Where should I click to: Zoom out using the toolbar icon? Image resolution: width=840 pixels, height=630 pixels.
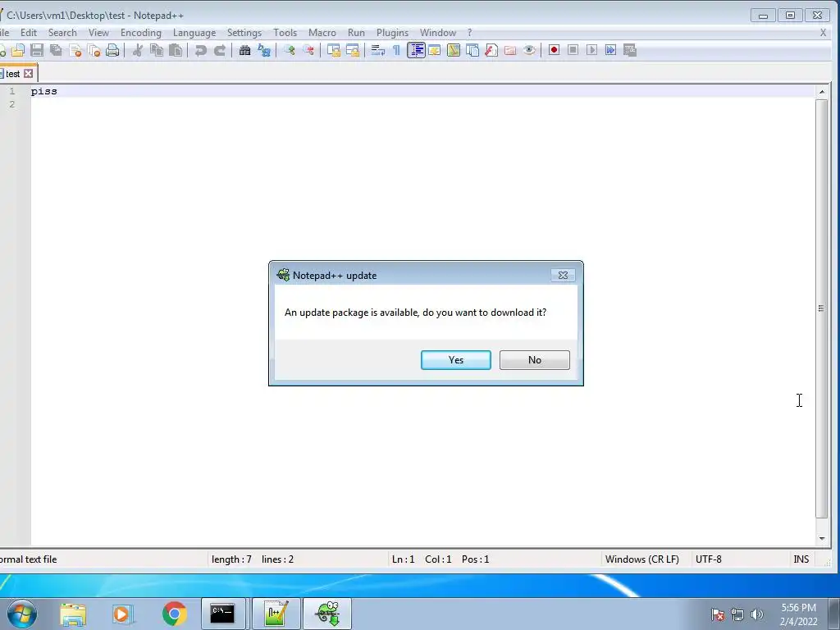coord(308,50)
